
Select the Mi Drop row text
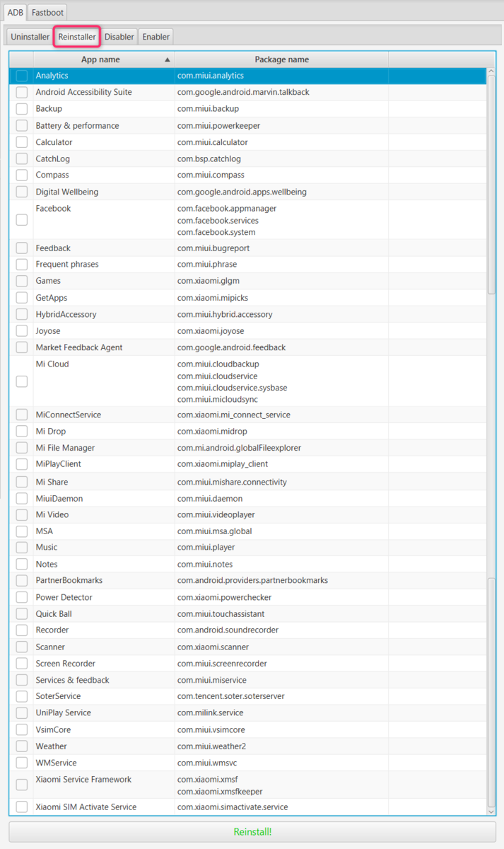pos(52,431)
